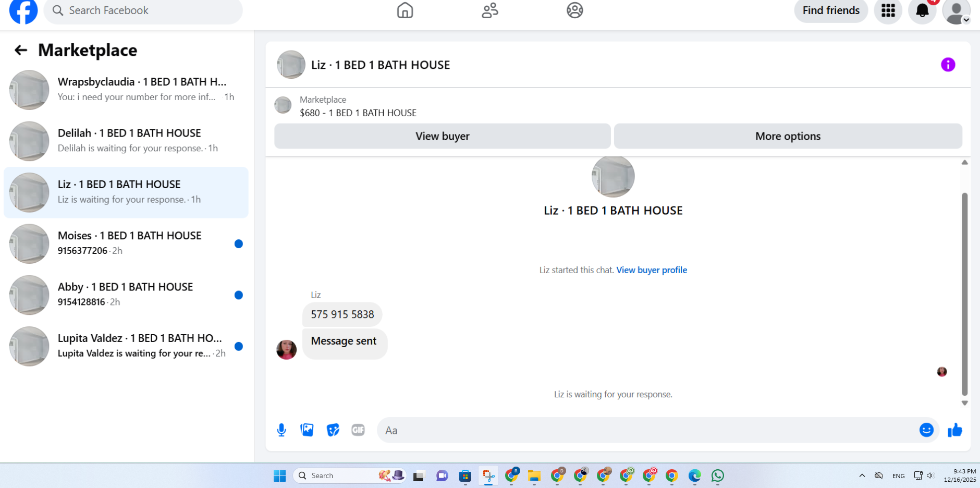Open the account profile menu
This screenshot has height=488, width=980.
pos(957,11)
